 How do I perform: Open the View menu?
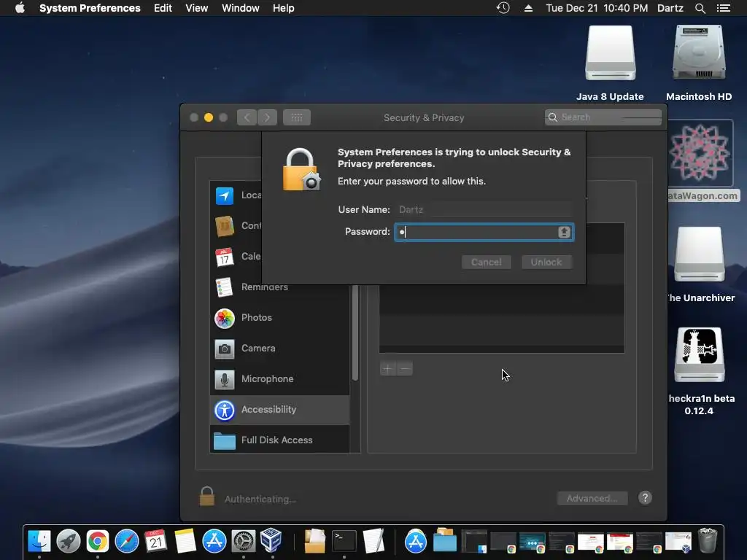196,8
